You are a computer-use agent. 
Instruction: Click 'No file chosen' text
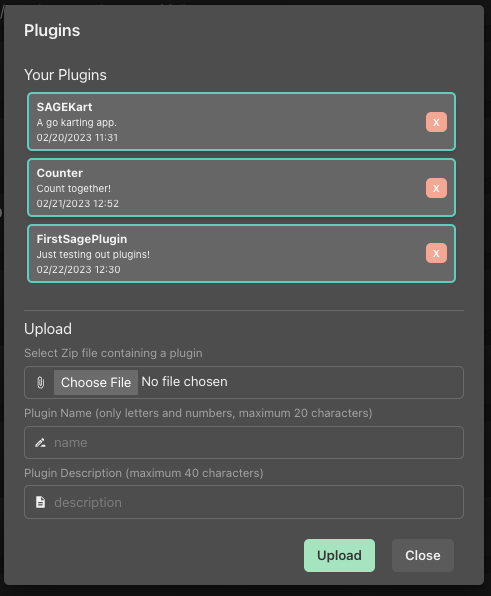[184, 382]
